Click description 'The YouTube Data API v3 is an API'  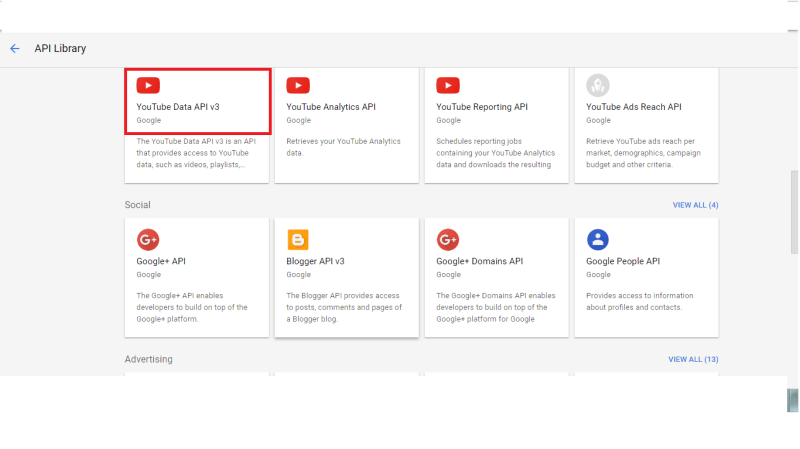coord(196,153)
